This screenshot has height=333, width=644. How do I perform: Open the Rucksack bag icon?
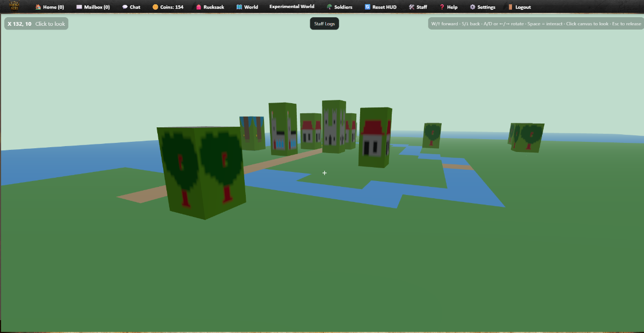pos(199,7)
